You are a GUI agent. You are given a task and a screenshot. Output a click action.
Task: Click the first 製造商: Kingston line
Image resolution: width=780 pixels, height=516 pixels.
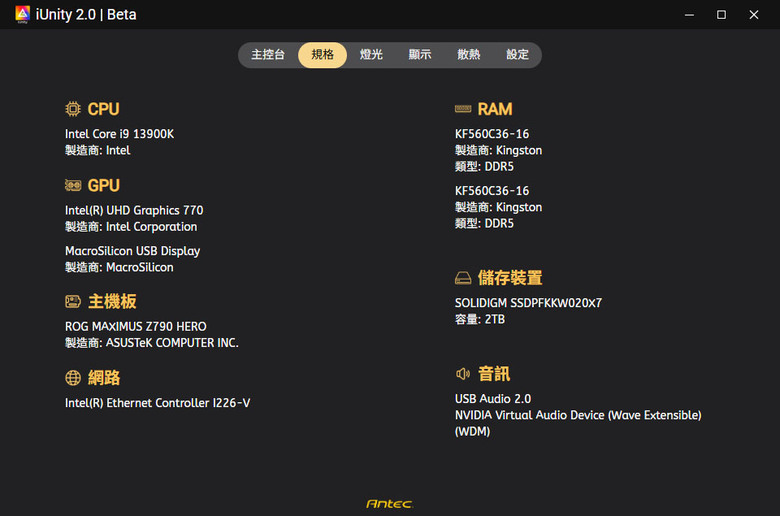[498, 150]
